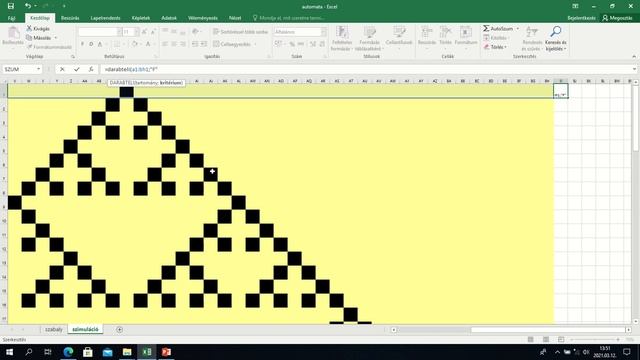This screenshot has height=360, width=640.
Task: Switch to the Lapelrendezés ribbon tab
Action: (x=105, y=18)
